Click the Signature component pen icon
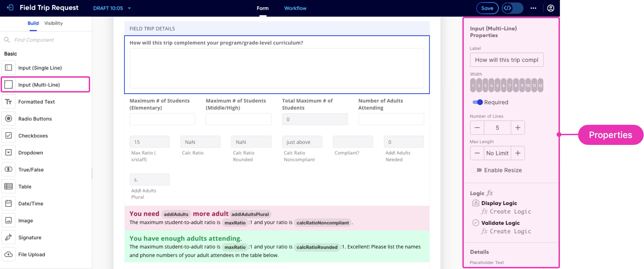The width and height of the screenshot is (644, 269). pos(9,237)
